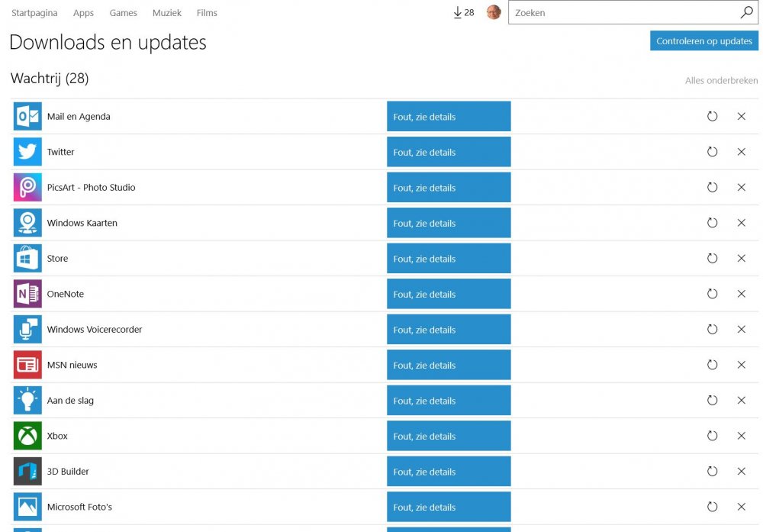Cancel the Twitter download
763x532 pixels.
pyautogui.click(x=742, y=152)
